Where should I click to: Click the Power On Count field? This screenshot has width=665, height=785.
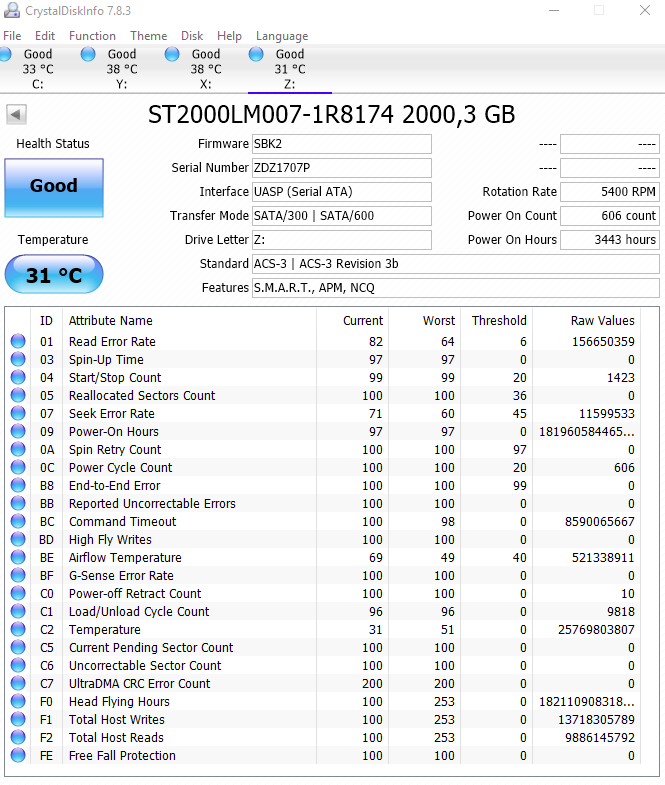[610, 216]
